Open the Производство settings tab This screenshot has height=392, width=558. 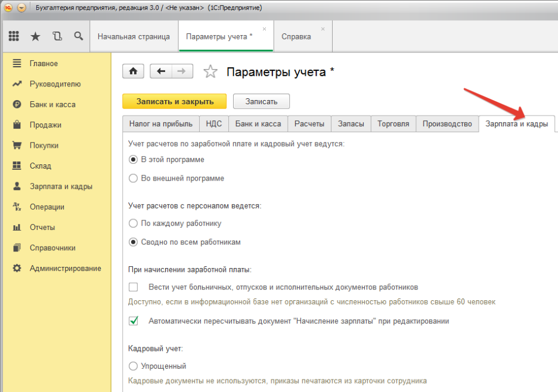pyautogui.click(x=447, y=124)
